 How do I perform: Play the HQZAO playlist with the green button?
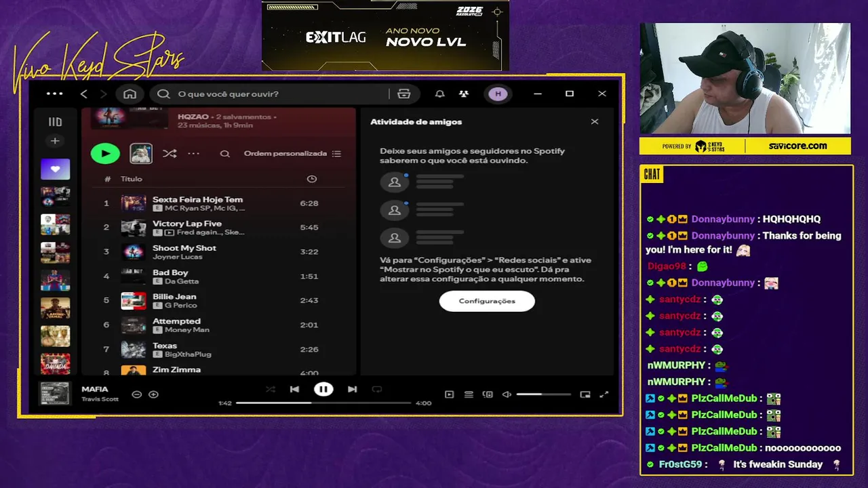[x=105, y=154]
